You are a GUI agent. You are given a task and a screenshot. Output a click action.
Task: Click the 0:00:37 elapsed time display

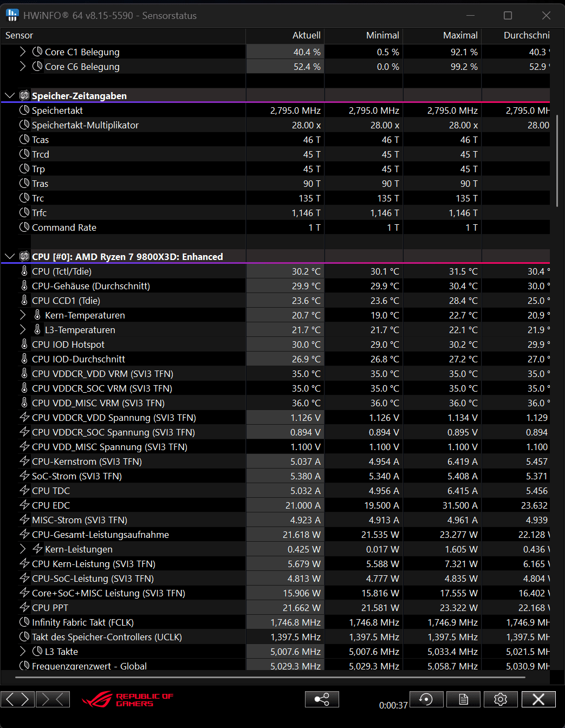[x=393, y=705]
